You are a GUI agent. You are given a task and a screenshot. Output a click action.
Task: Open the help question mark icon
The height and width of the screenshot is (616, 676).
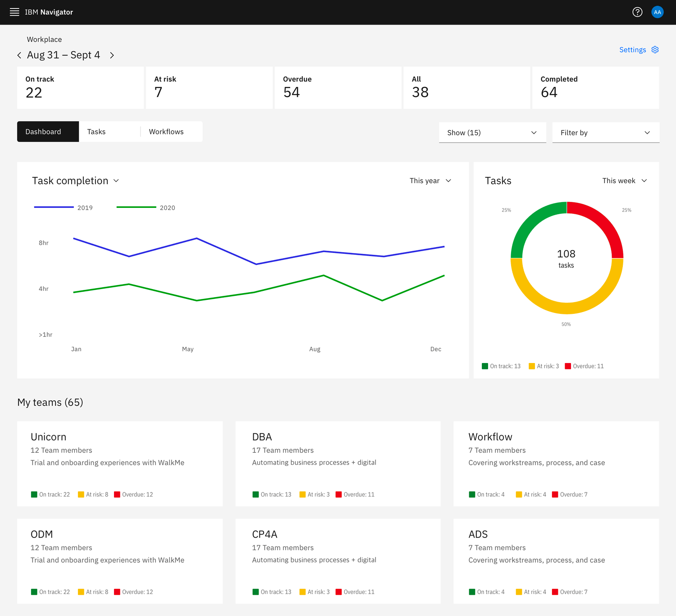click(x=637, y=12)
